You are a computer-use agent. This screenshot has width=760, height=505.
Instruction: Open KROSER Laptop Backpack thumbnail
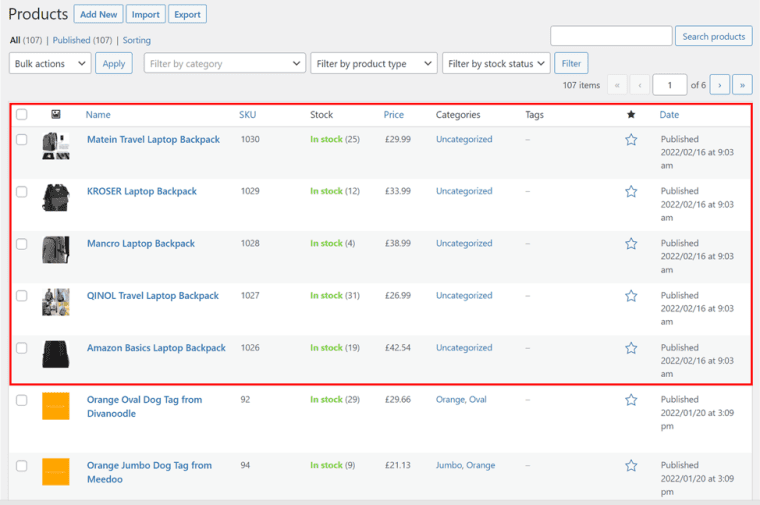[x=56, y=198]
